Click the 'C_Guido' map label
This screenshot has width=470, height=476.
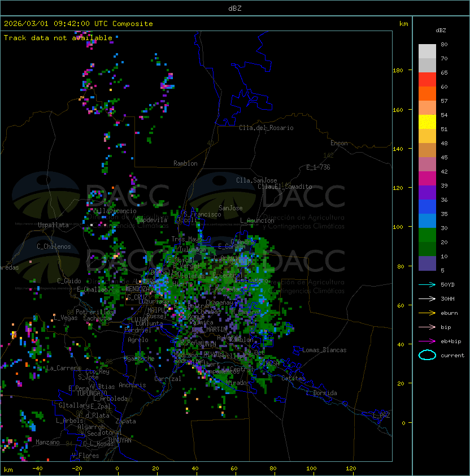[x=69, y=281]
